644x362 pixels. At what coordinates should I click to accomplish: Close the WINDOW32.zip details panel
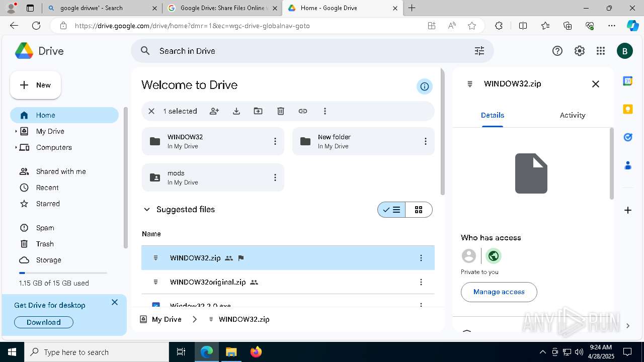tap(596, 84)
